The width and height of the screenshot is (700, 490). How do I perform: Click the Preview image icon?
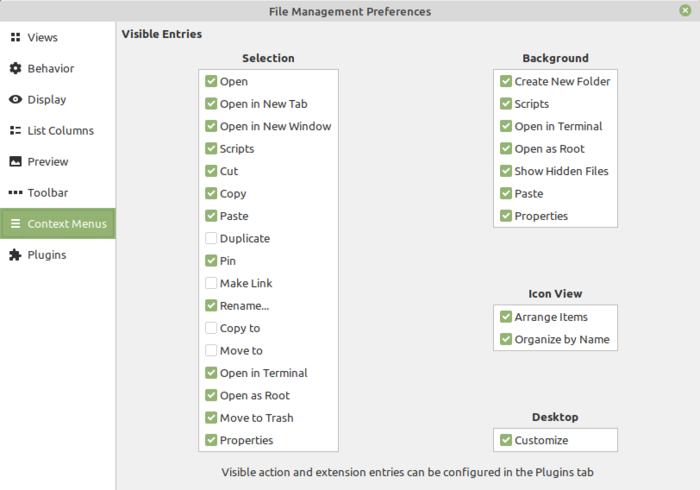coord(16,162)
